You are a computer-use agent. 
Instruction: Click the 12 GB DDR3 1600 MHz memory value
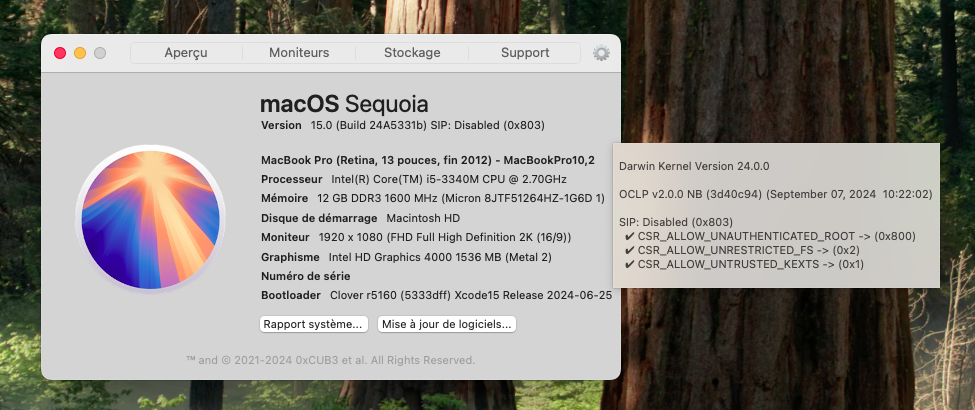461,198
